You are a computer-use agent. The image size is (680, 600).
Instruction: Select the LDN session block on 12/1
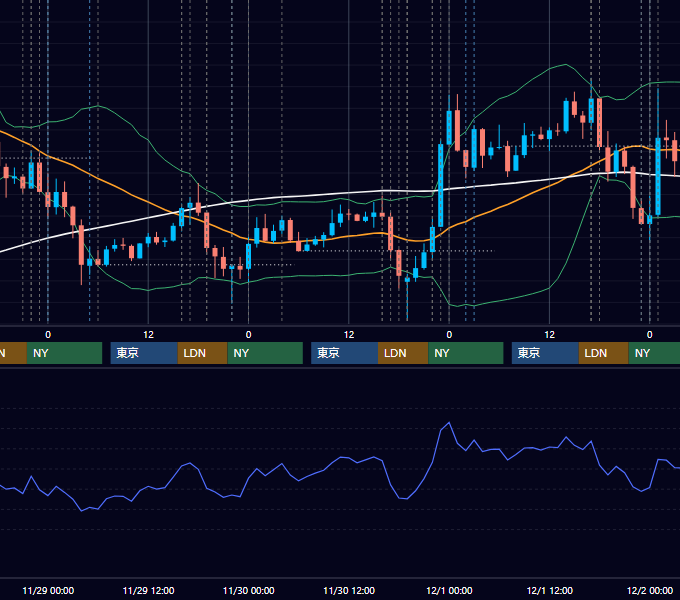tap(603, 353)
